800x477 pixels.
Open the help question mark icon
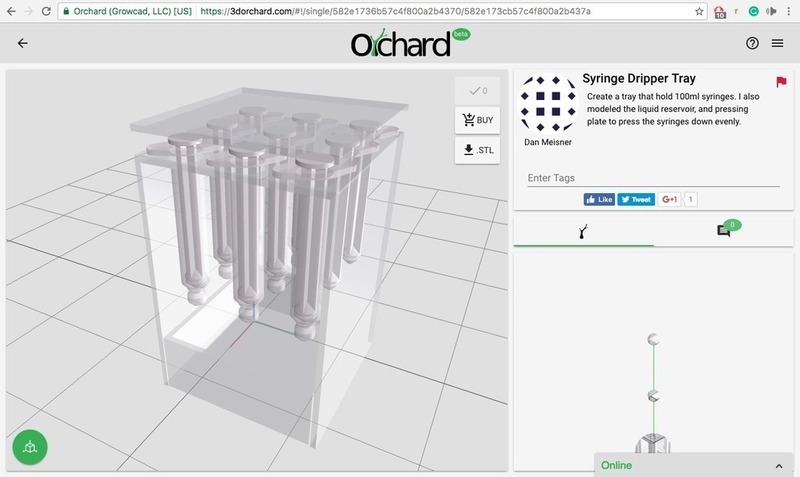pos(752,44)
